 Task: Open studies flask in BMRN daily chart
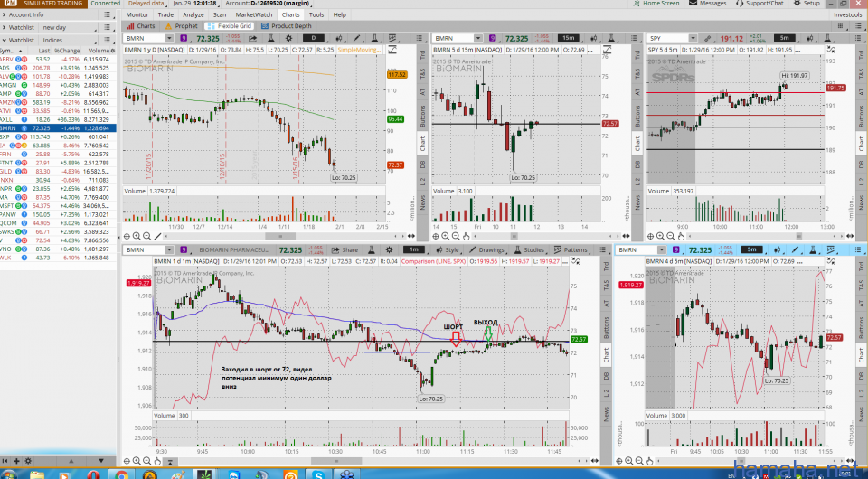tap(271, 38)
